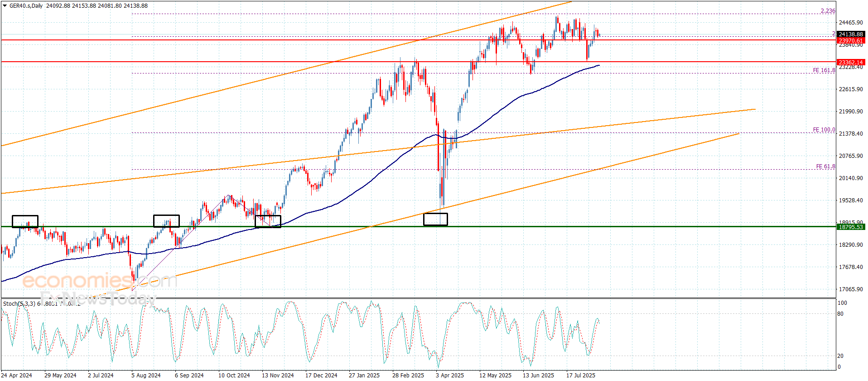Click the 80 level on Stochastic scale
This screenshot has width=868, height=381.
point(840,314)
